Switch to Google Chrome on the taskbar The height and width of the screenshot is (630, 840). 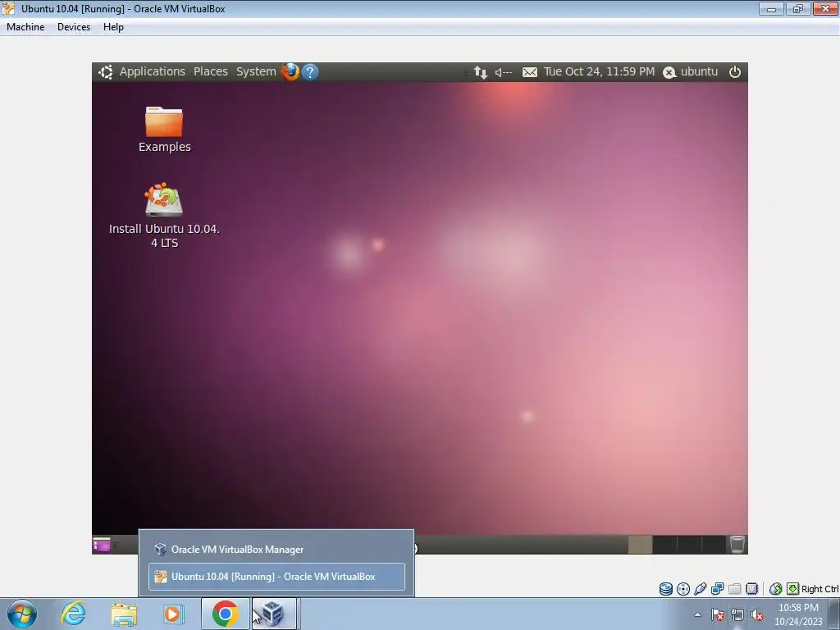click(225, 614)
